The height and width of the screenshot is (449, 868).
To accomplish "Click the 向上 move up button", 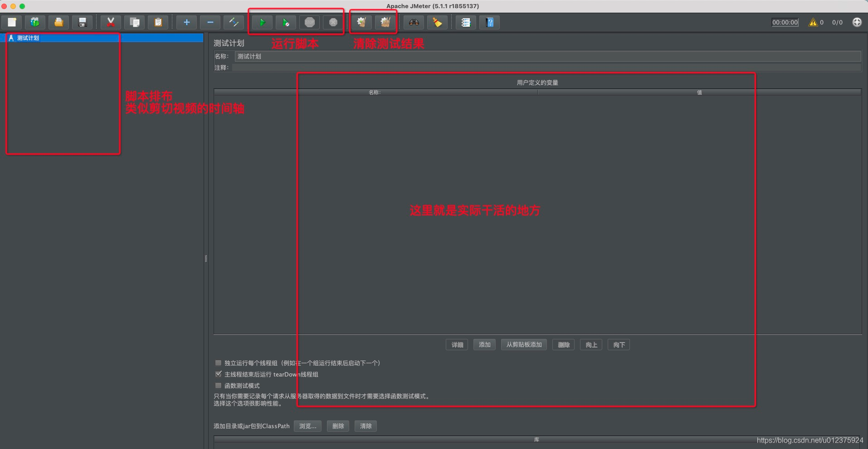I will [591, 345].
